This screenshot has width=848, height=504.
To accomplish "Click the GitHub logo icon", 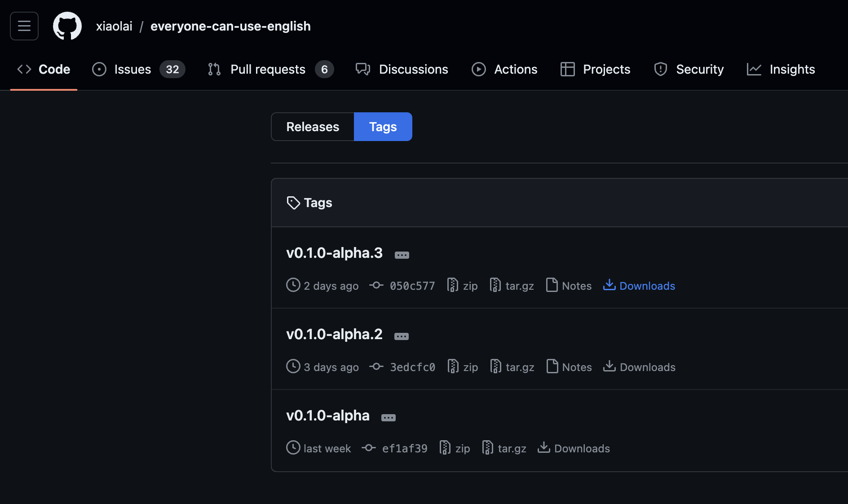I will coord(67,26).
